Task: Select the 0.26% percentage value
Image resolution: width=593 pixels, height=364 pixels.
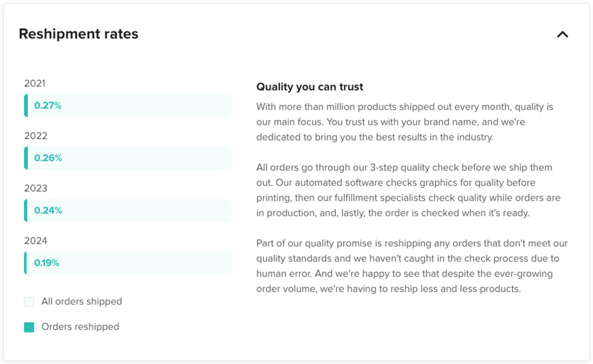Action: tap(48, 158)
